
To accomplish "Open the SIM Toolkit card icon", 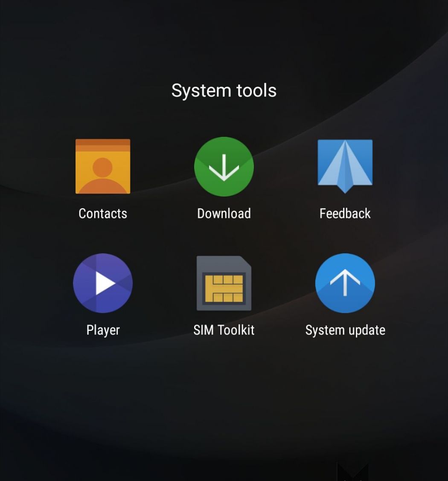I will pyautogui.click(x=224, y=283).
